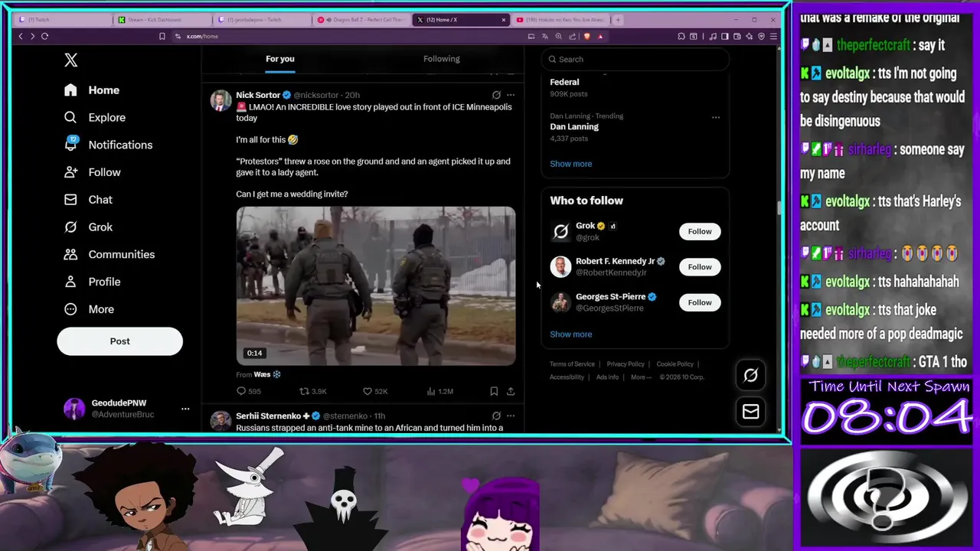
Task: Open the Terms of Service link
Action: coord(572,364)
